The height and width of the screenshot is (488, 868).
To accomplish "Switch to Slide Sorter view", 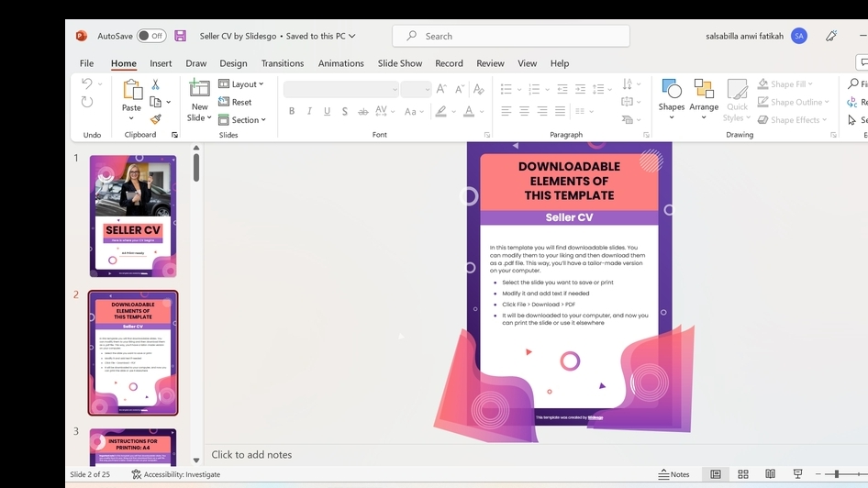I will [x=743, y=474].
